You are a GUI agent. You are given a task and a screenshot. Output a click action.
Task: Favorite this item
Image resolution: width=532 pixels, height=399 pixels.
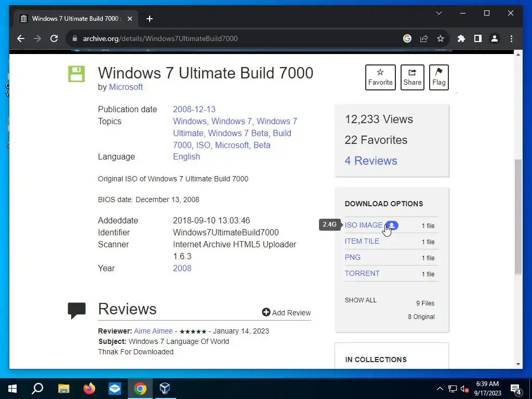point(380,77)
